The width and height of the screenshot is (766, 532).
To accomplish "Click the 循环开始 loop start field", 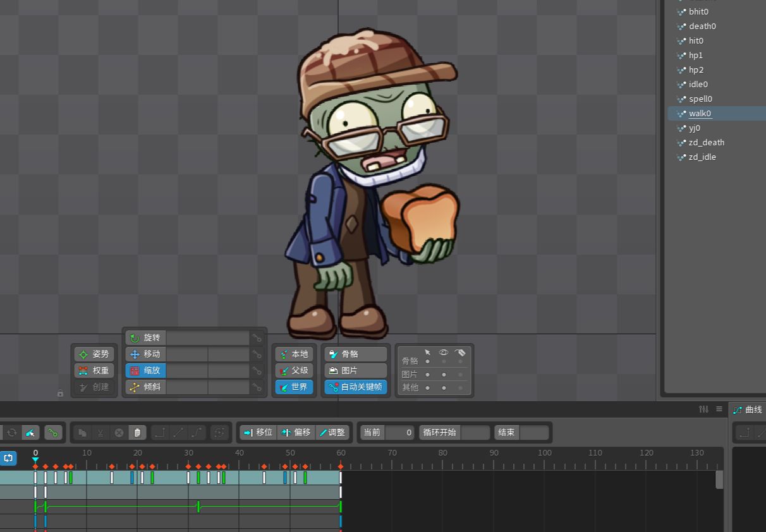I will click(x=475, y=433).
